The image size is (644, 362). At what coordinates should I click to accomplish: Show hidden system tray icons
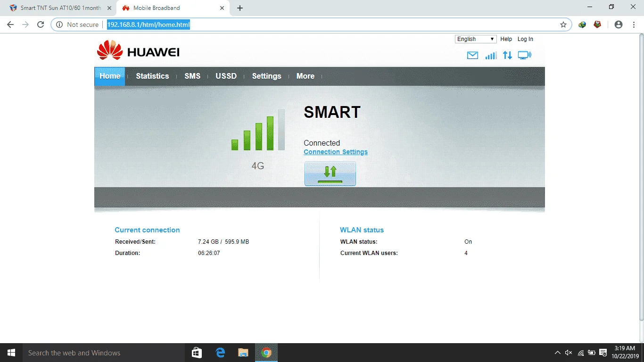tap(558, 353)
